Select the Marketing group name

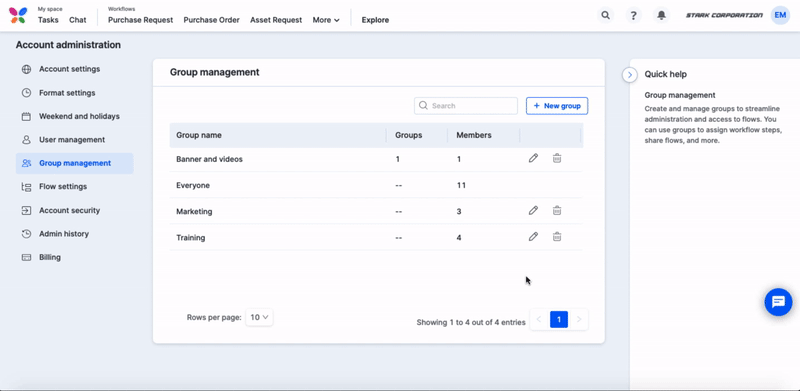pos(194,211)
